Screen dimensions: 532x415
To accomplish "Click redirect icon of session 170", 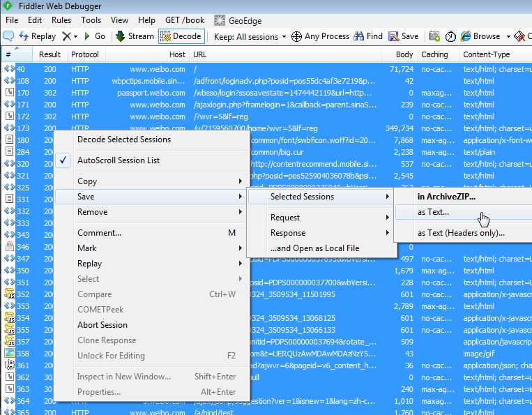I will (10, 92).
